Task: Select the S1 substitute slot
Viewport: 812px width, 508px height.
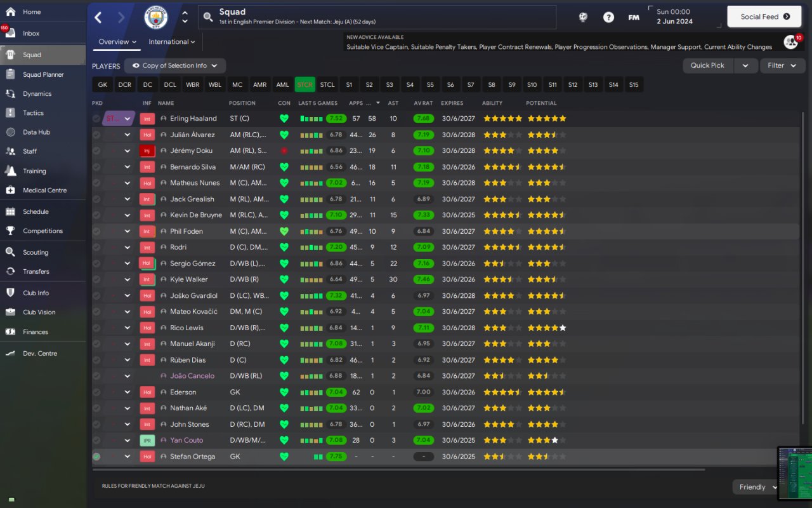Action: [349, 84]
